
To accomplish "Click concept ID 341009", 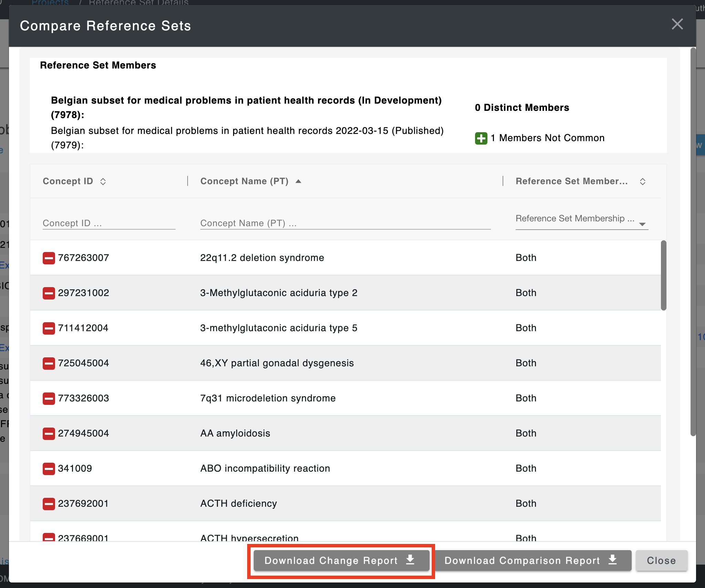I will click(x=75, y=468).
